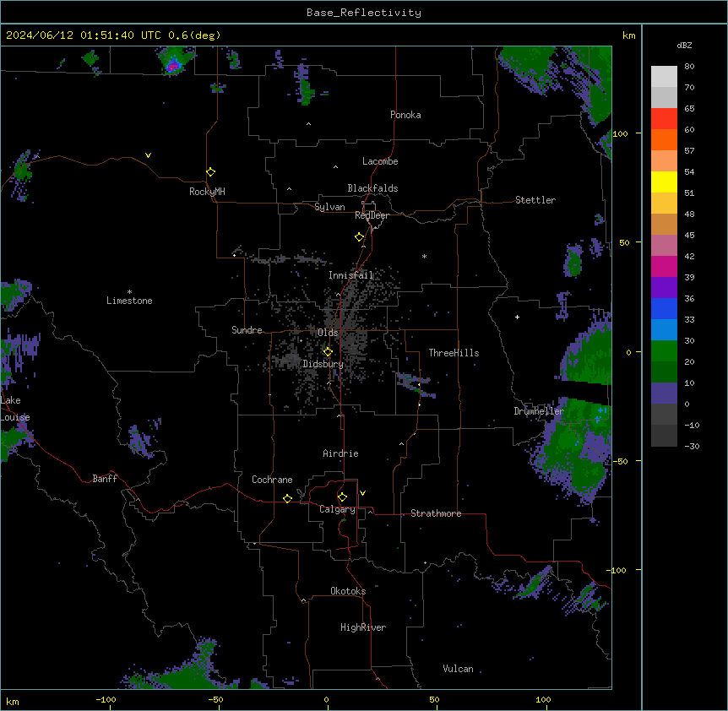Click the RedDeer city label
Image resolution: width=728 pixels, height=711 pixels.
(x=372, y=215)
